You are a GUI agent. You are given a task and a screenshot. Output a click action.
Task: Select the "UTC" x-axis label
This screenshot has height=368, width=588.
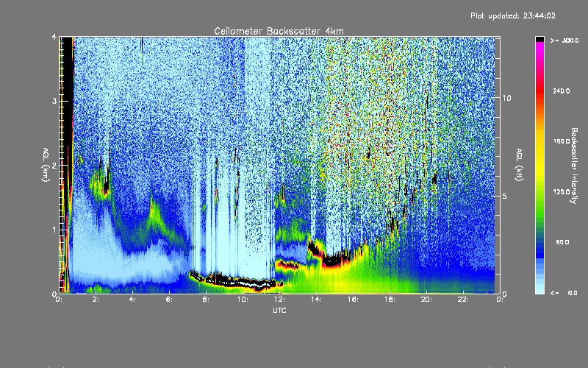279,310
